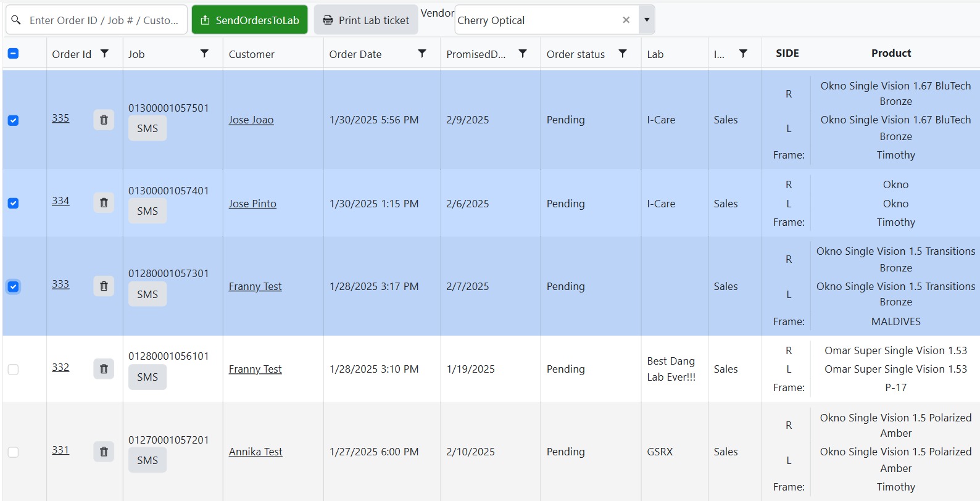980x501 pixels.
Task: Open the Order status column filter
Action: coord(623,54)
